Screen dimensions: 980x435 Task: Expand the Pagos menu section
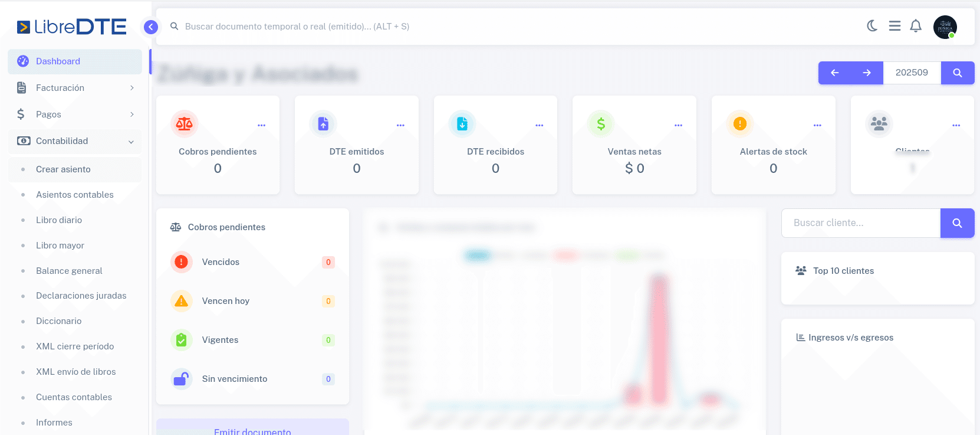(75, 115)
